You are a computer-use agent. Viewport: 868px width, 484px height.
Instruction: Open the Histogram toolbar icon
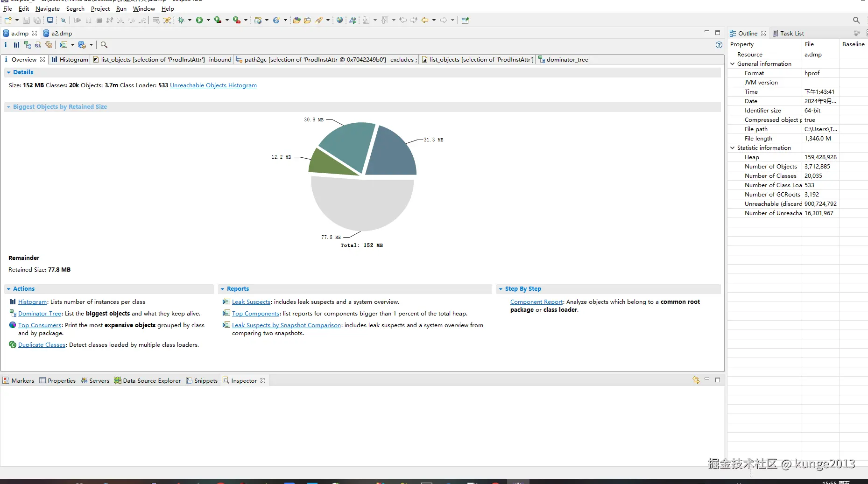(x=16, y=45)
